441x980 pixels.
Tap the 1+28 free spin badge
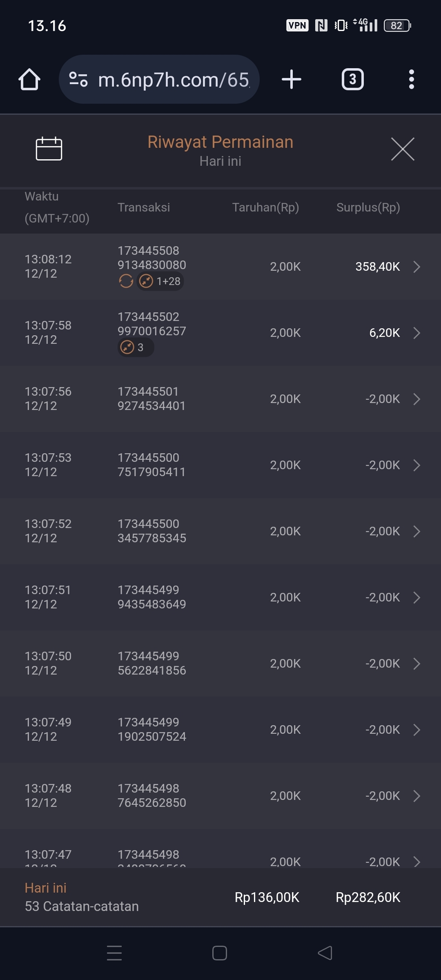click(x=160, y=281)
